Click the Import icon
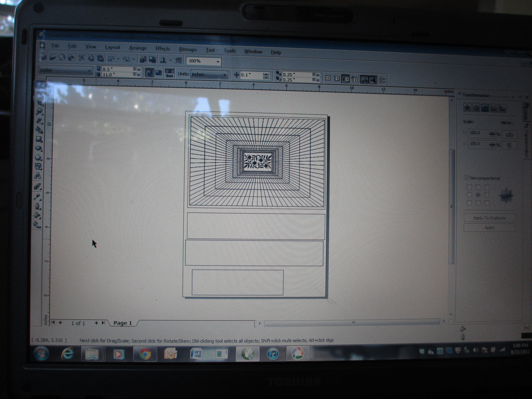Image resolution: width=532 pixels, height=399 pixels. tap(143, 59)
